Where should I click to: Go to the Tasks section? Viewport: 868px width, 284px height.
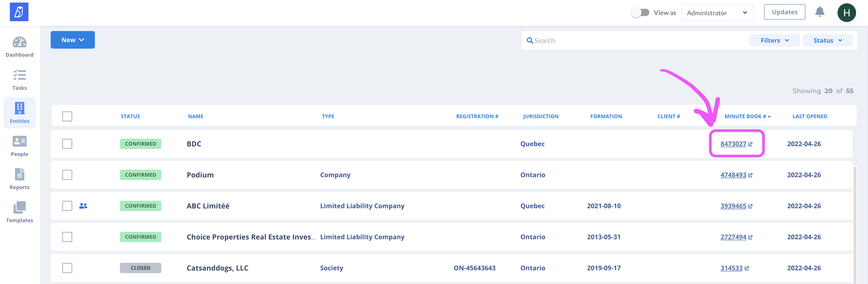(20, 80)
